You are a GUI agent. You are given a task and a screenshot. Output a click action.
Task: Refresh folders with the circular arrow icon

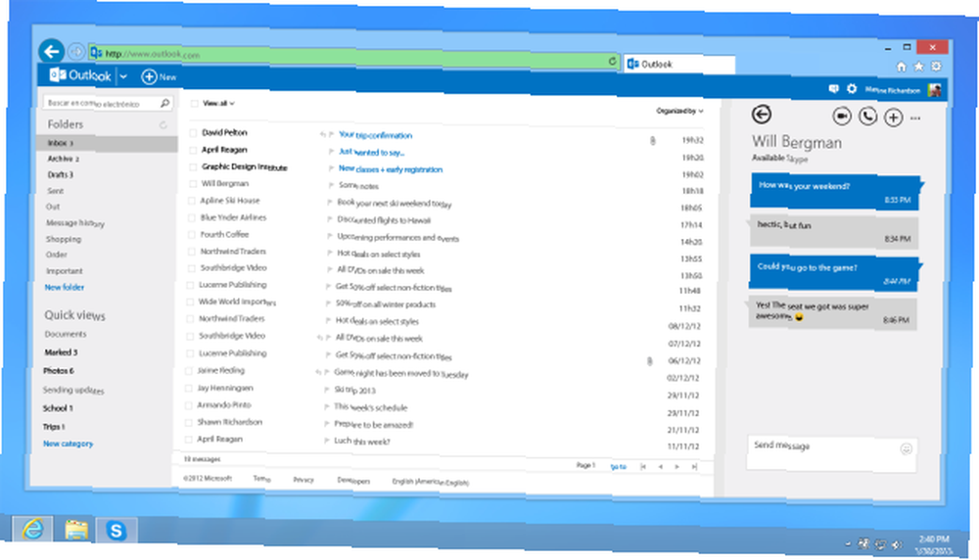point(163,125)
